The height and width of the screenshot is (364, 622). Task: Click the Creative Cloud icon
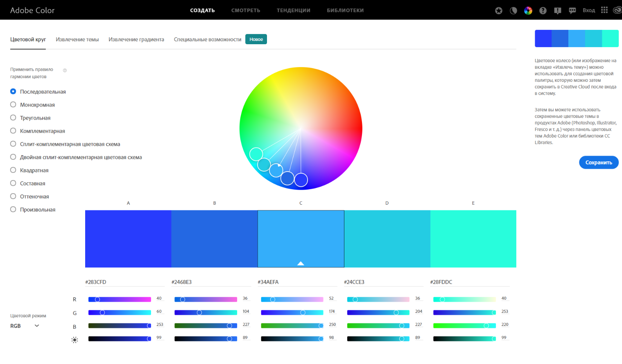point(617,10)
